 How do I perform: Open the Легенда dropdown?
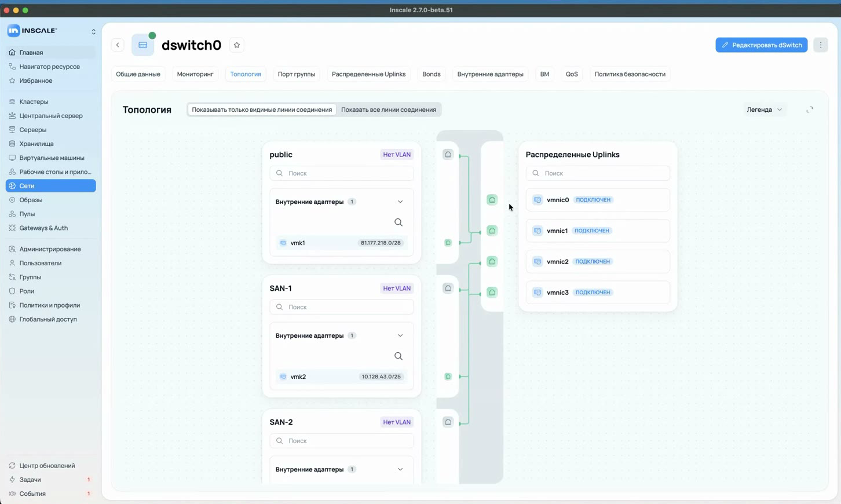(x=765, y=109)
